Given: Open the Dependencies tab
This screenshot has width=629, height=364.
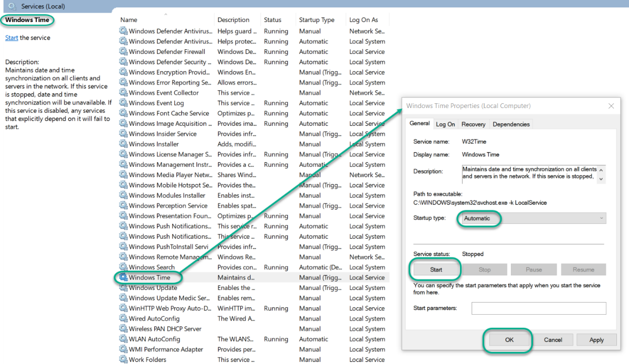Looking at the screenshot, I should pos(511,124).
